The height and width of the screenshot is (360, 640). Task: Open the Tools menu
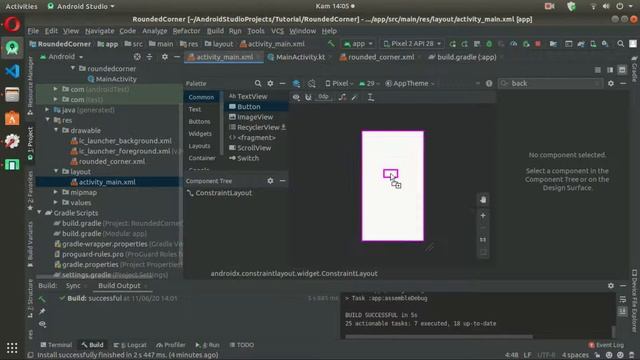pos(256,31)
